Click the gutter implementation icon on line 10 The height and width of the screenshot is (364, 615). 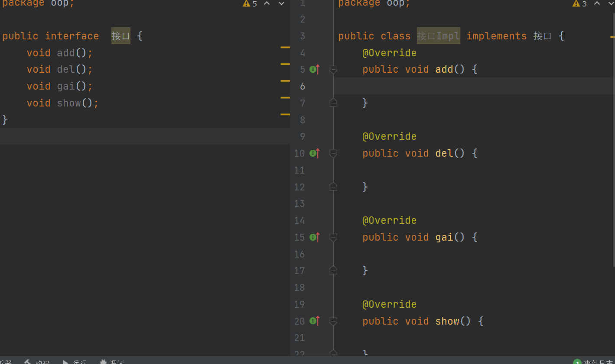click(x=314, y=153)
